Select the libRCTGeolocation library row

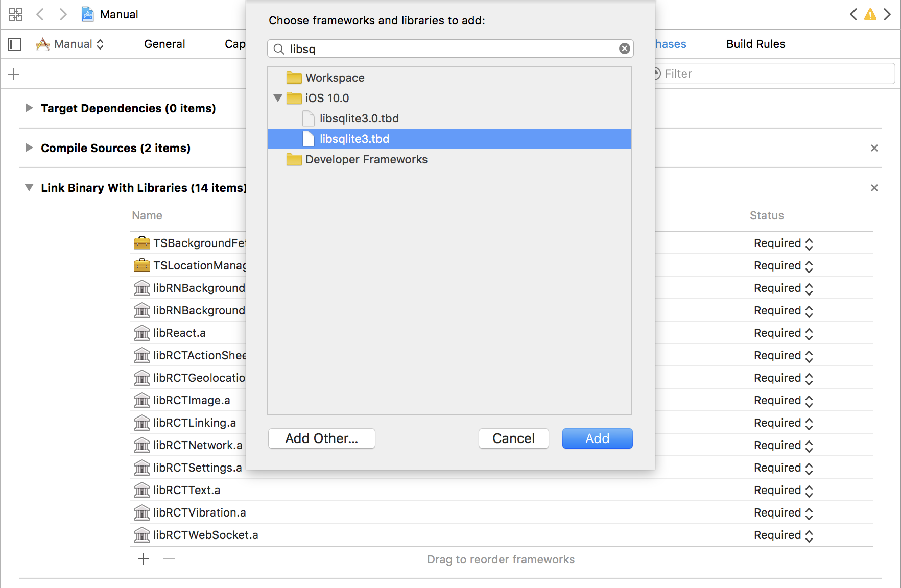(189, 378)
